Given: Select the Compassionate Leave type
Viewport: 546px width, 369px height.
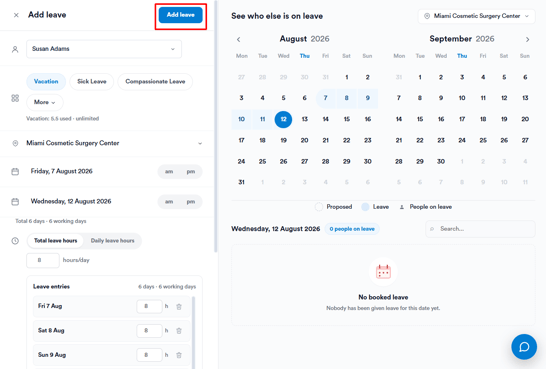Looking at the screenshot, I should 155,81.
